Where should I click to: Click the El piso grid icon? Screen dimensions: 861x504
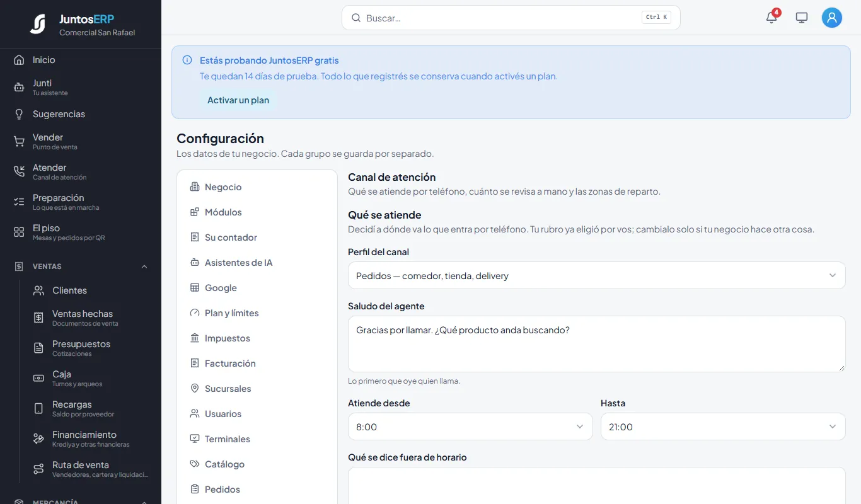click(x=19, y=232)
